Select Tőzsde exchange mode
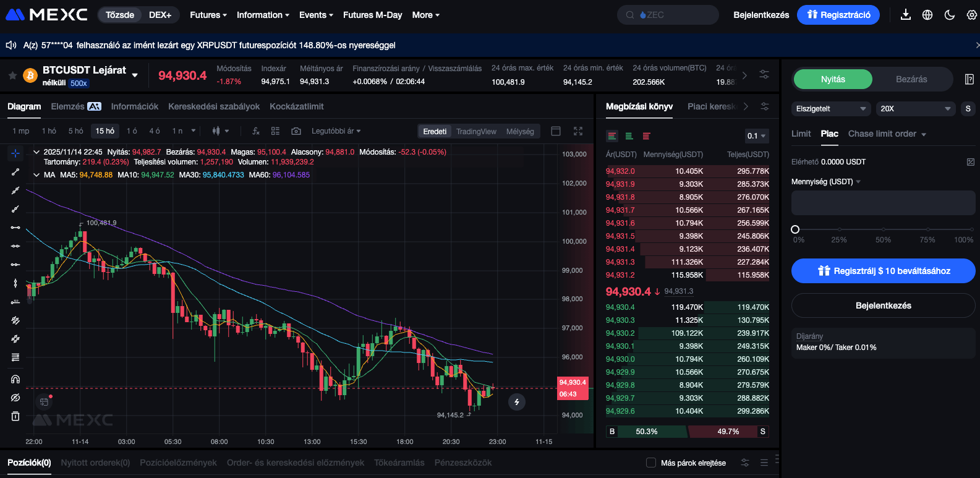Viewport: 980px width, 478px height. (120, 15)
